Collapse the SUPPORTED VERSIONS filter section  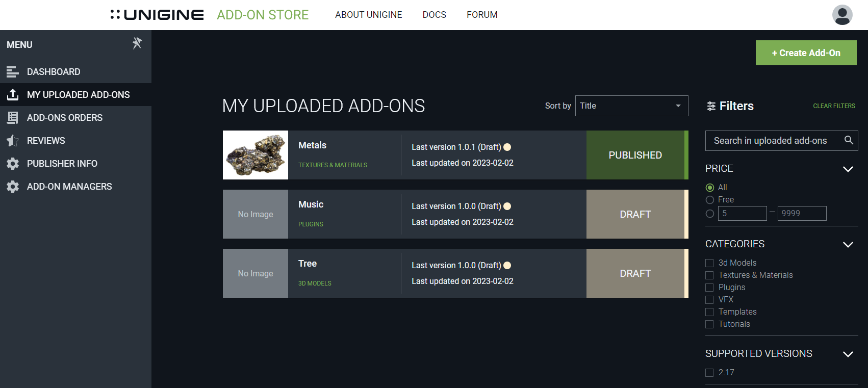coord(848,354)
